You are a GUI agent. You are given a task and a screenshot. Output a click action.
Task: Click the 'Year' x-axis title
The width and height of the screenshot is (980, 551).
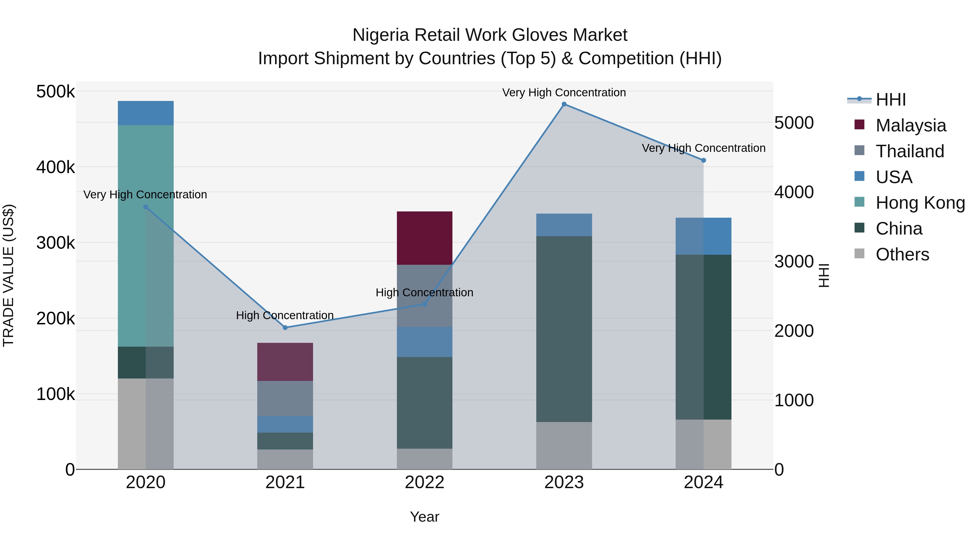pos(425,517)
